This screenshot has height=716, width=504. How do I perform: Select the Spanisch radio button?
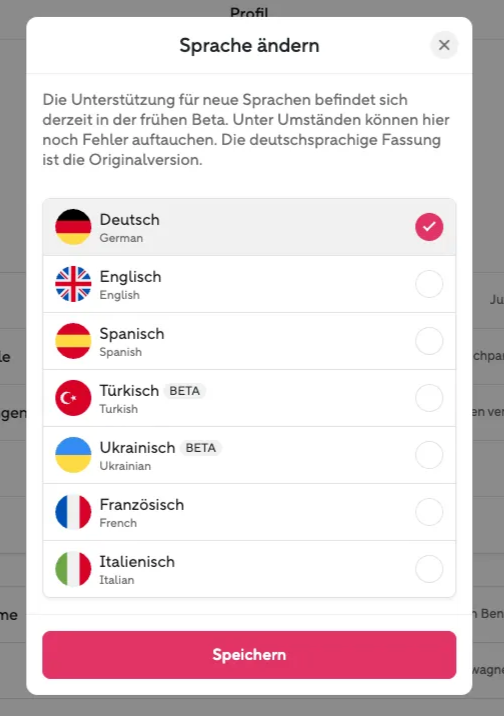pos(429,341)
